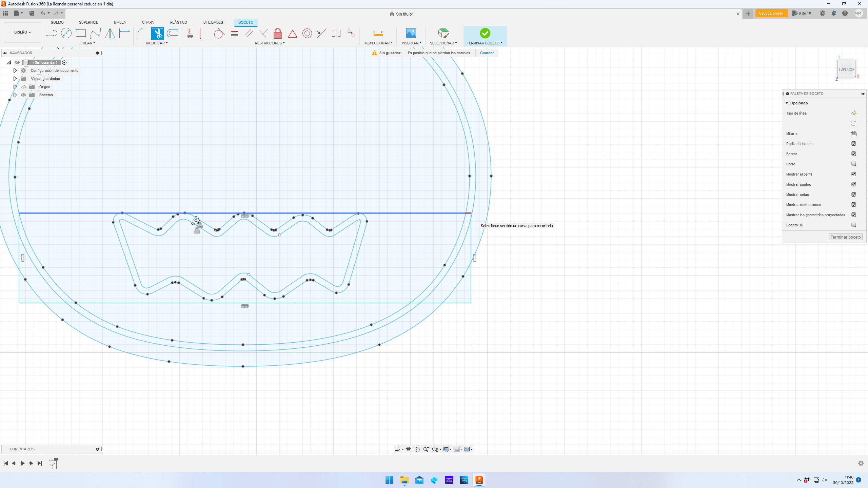The height and width of the screenshot is (488, 868).
Task: Click the fix/unfix lock constraint icon
Action: [278, 33]
